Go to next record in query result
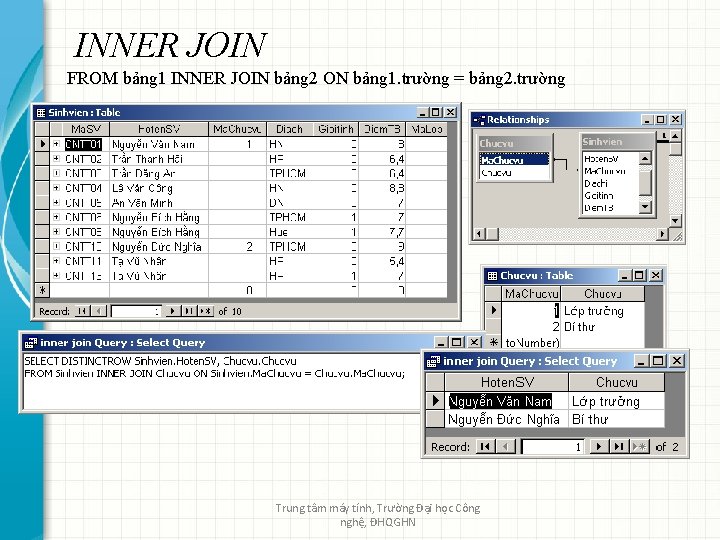The width and height of the screenshot is (720, 540). click(x=598, y=446)
